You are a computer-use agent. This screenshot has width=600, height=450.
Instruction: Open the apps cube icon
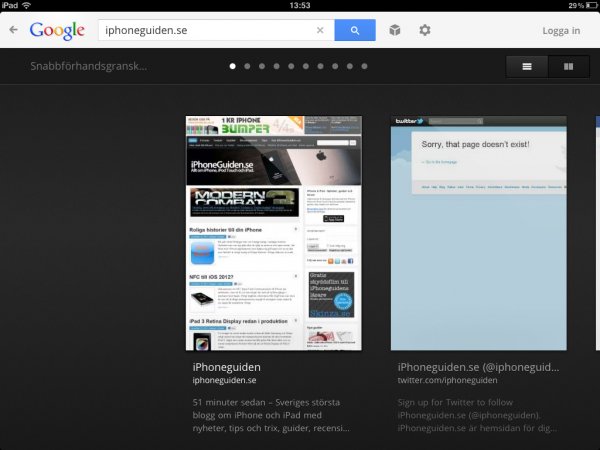[395, 30]
